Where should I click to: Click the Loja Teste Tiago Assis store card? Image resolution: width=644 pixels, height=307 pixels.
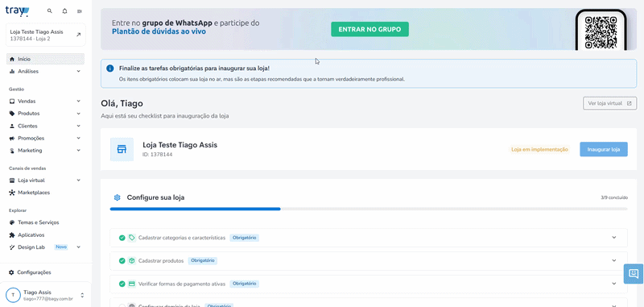46,35
